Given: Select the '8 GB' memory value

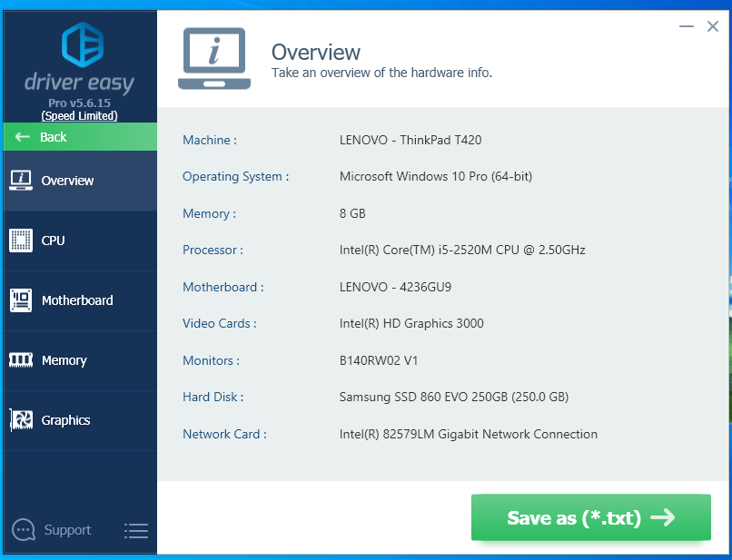Looking at the screenshot, I should tap(352, 213).
